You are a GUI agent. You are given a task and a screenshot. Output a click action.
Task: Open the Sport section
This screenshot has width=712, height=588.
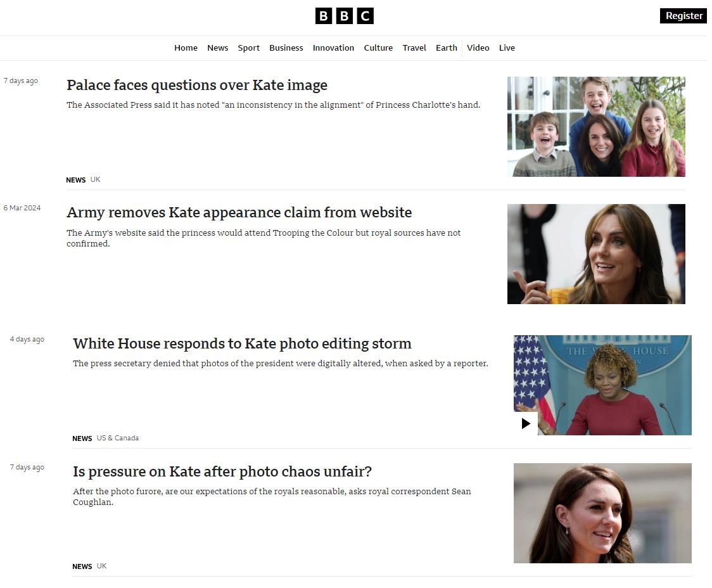coord(248,48)
